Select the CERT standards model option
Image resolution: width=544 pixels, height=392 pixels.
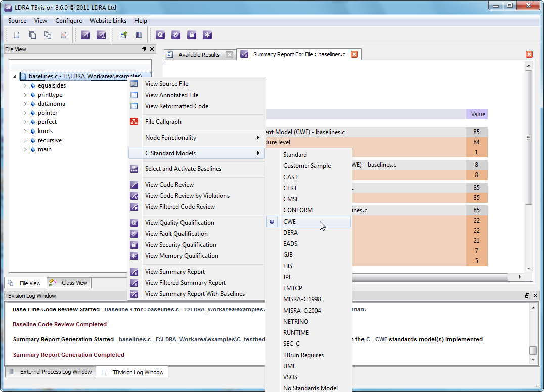[x=290, y=188]
